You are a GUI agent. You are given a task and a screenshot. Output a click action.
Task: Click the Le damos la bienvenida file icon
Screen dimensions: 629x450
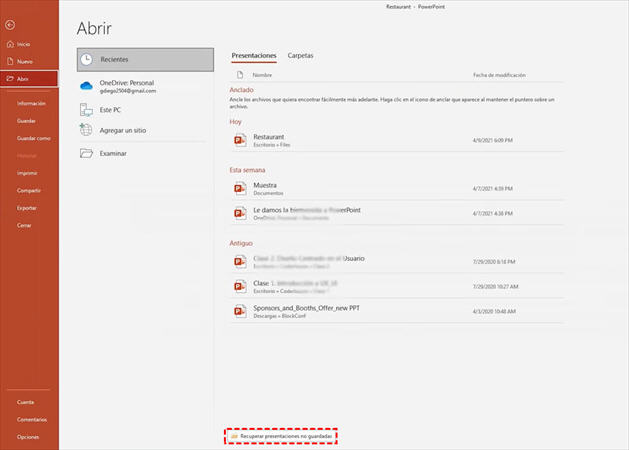(240, 213)
